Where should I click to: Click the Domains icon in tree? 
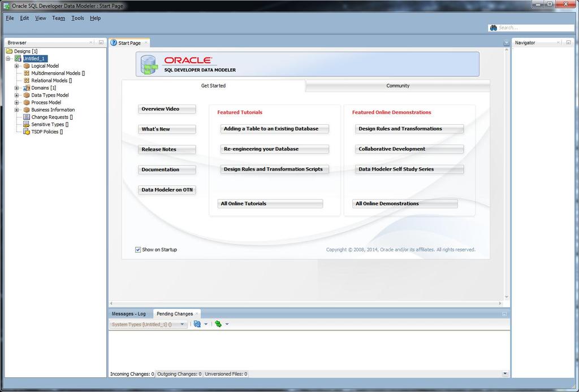point(27,88)
